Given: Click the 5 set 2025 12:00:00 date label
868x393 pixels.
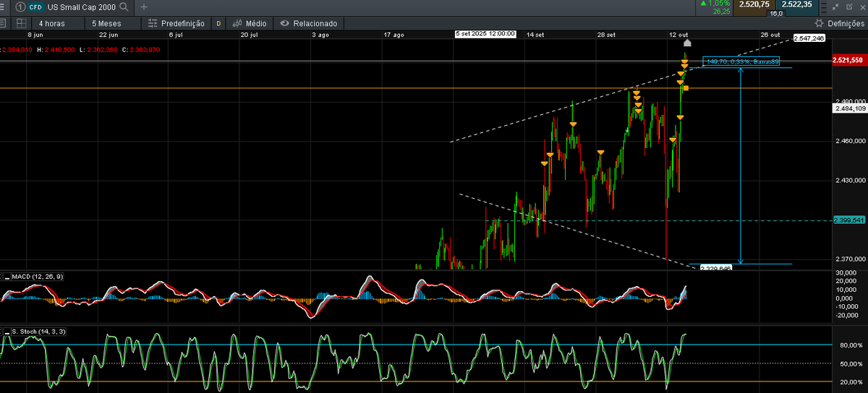Looking at the screenshot, I should tap(485, 34).
